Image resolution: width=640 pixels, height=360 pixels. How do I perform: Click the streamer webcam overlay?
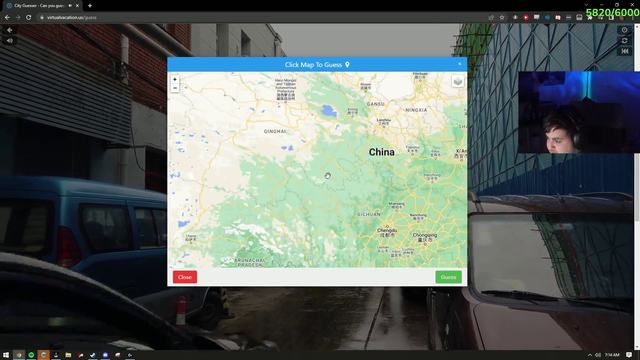[x=579, y=112]
